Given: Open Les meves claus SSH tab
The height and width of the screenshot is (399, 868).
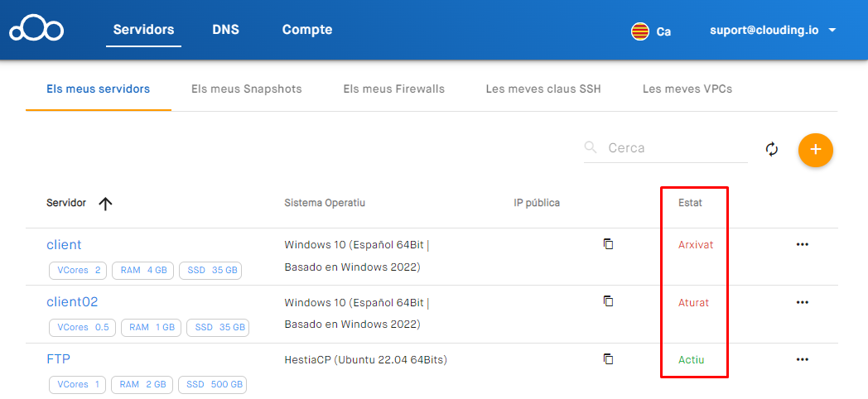Looking at the screenshot, I should (x=542, y=89).
